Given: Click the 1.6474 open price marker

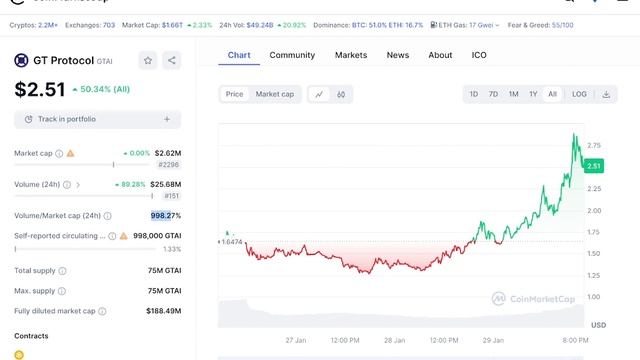Looking at the screenshot, I should [x=231, y=242].
